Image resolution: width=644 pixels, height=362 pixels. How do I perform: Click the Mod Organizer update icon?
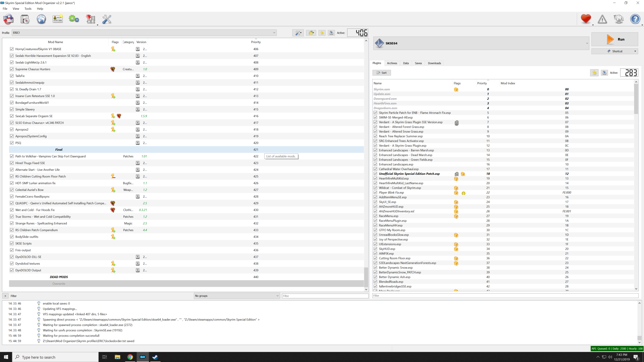pos(619,19)
